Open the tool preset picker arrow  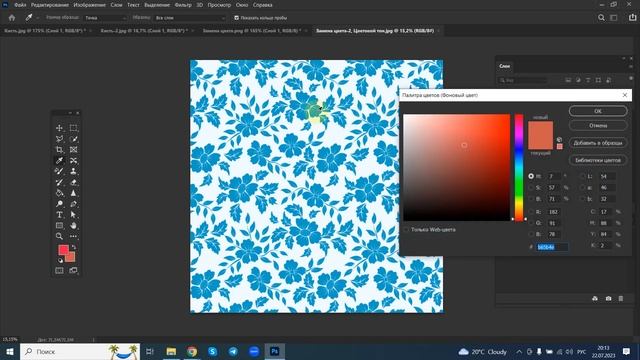[x=38, y=18]
